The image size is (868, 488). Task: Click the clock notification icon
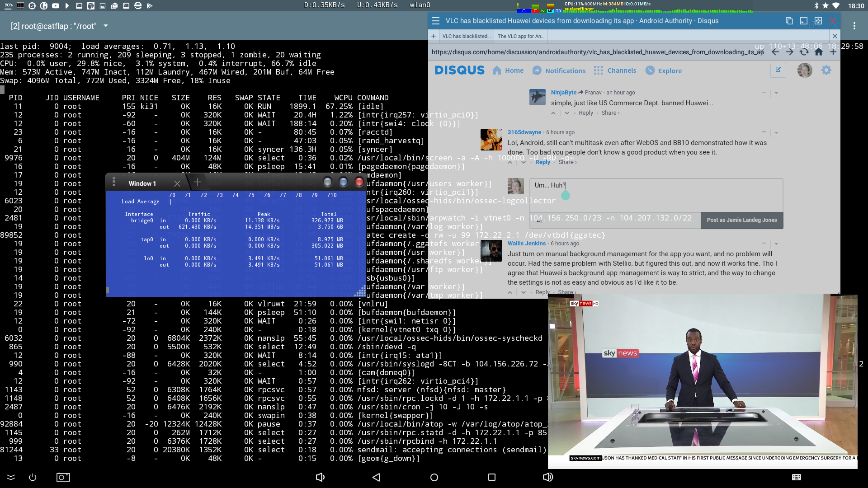[32, 5]
